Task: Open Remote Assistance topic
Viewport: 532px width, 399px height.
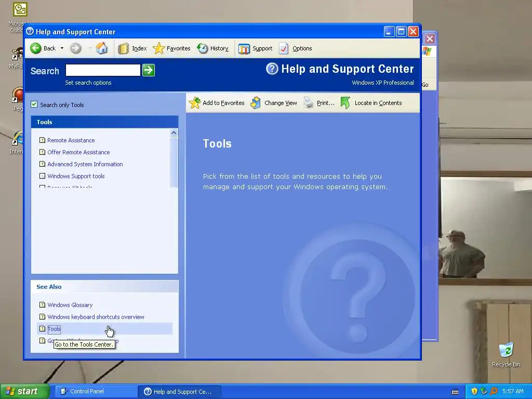Action: point(71,140)
